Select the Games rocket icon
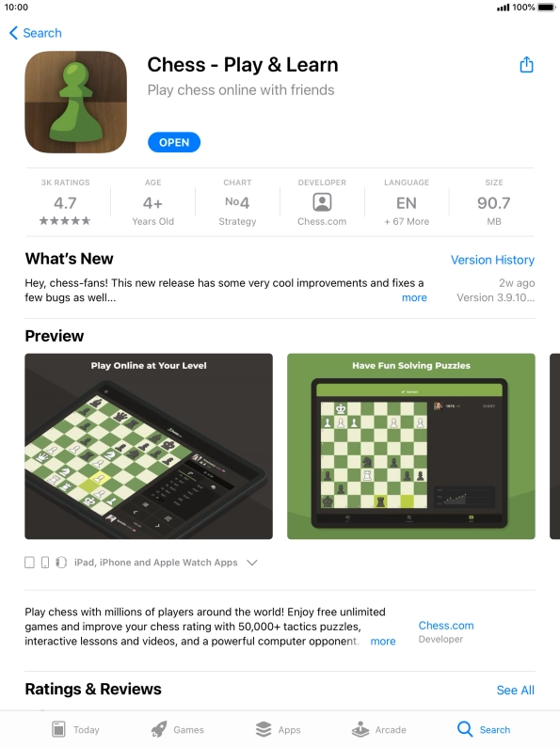 point(159,729)
